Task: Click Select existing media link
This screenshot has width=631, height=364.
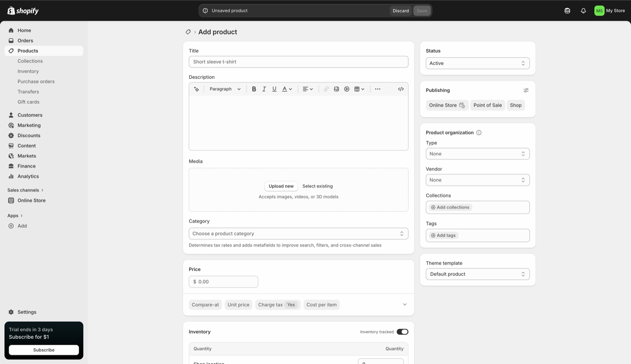Action: click(317, 186)
